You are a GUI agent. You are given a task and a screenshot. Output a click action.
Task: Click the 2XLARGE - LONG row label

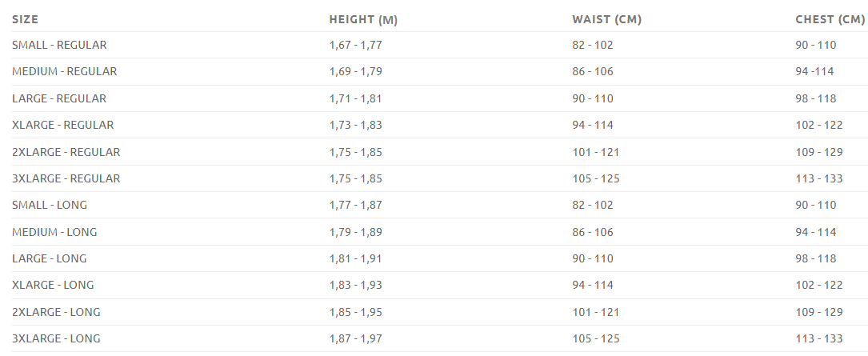[56, 312]
